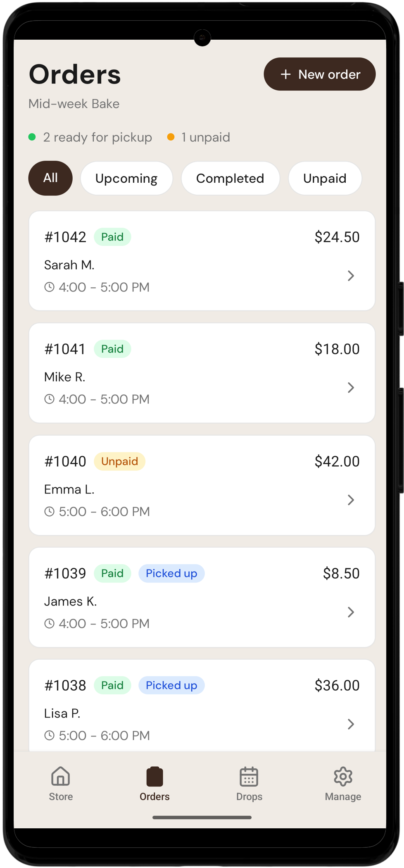
Task: Click the New order button
Action: coord(319,74)
